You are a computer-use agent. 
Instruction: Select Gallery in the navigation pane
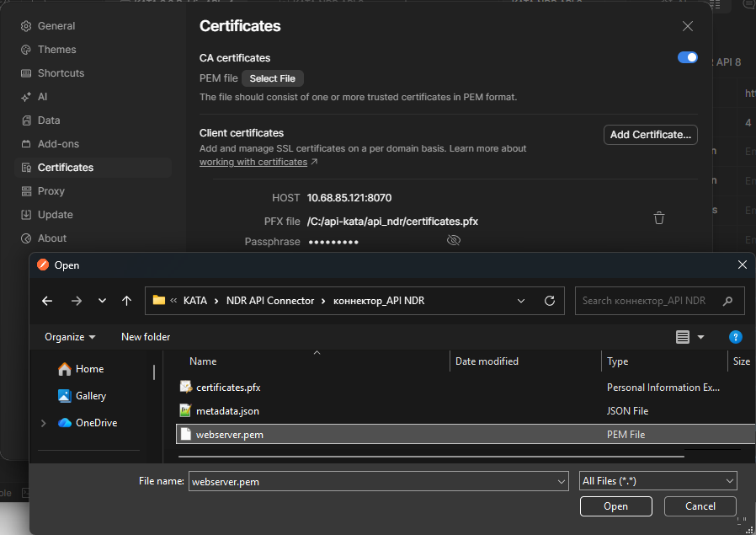point(82,396)
